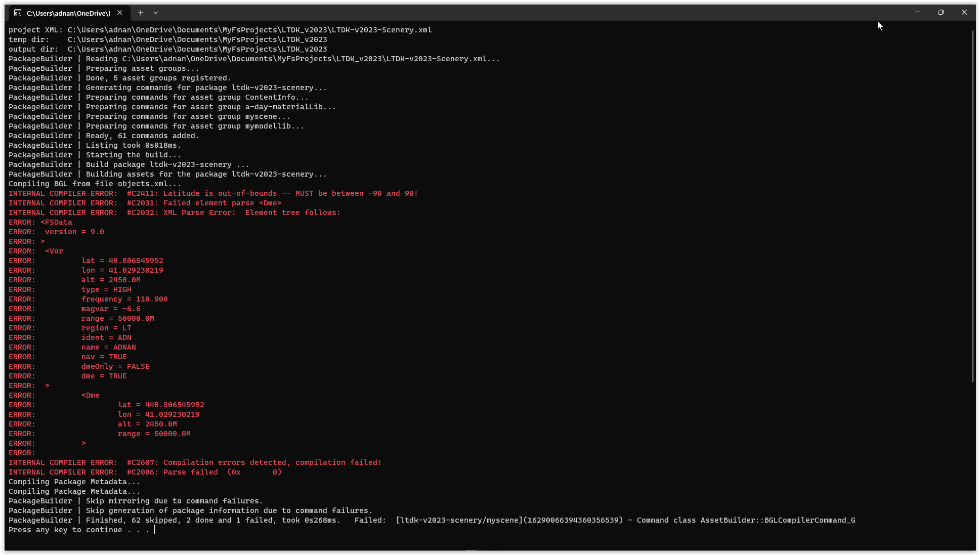This screenshot has width=980, height=555.
Task: Click the tab title showing the adnan path
Action: pos(69,13)
